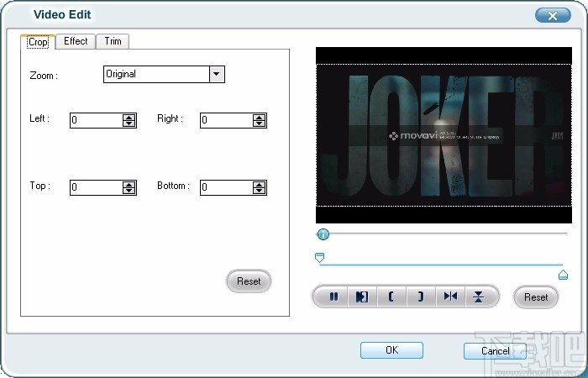The height and width of the screenshot is (378, 588).
Task: Click the playback position slider knob
Action: [323, 234]
